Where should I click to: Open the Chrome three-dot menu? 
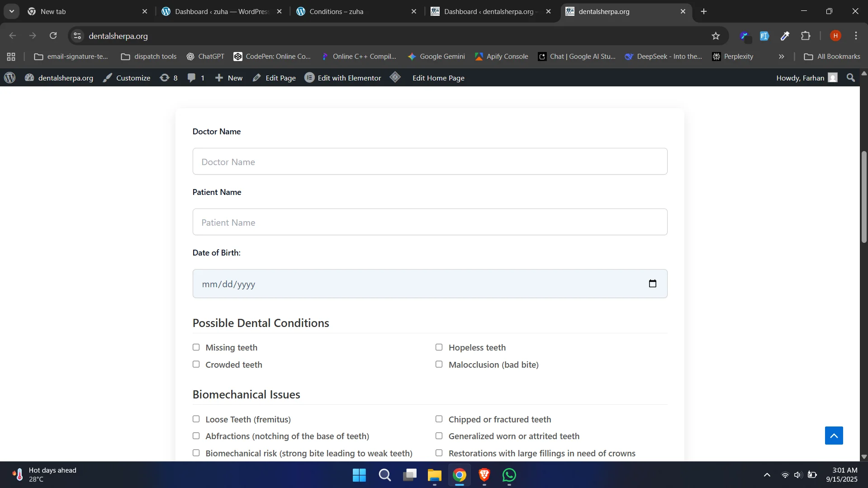[x=856, y=36]
